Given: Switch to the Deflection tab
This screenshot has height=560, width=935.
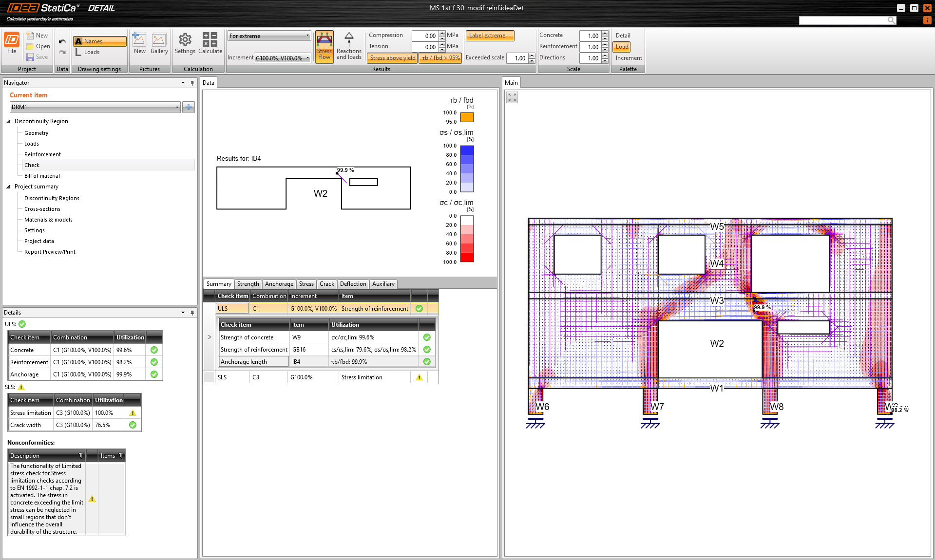Looking at the screenshot, I should 353,284.
